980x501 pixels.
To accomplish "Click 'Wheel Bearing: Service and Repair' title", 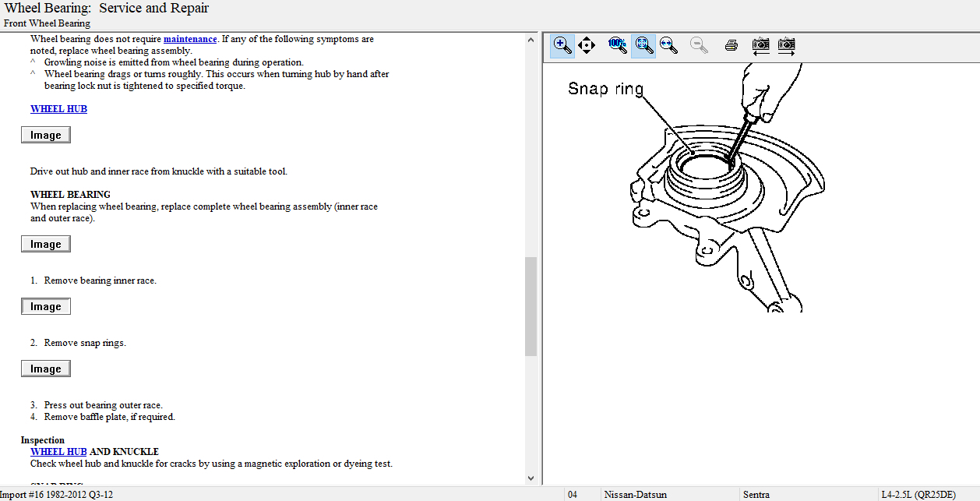I will click(x=107, y=9).
